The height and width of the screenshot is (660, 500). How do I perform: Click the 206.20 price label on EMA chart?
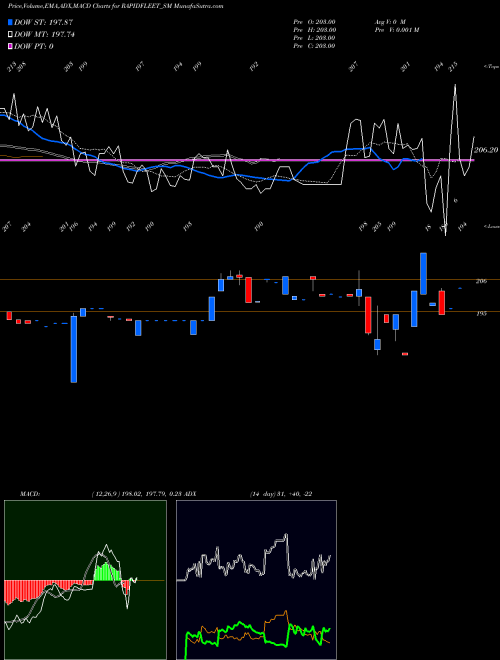(486, 150)
